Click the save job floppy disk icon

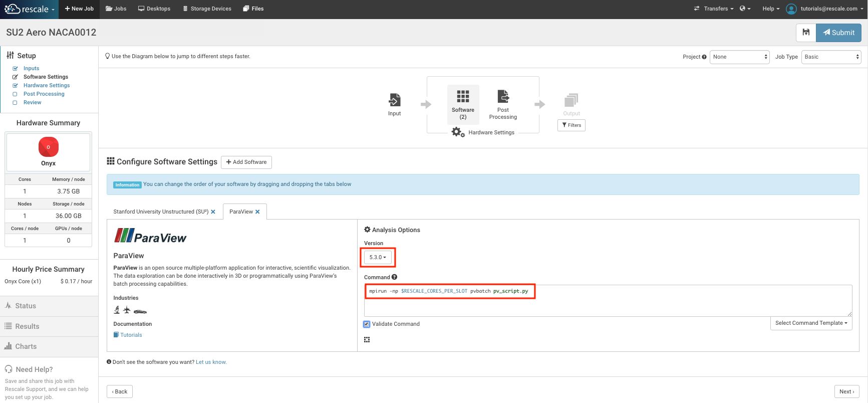pyautogui.click(x=806, y=33)
